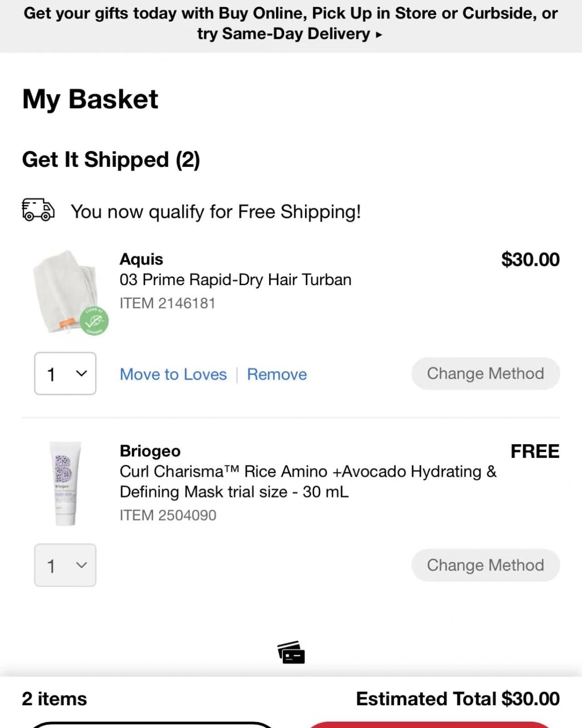Open quantity dropdown for Aquis Hair Turban

tap(65, 373)
